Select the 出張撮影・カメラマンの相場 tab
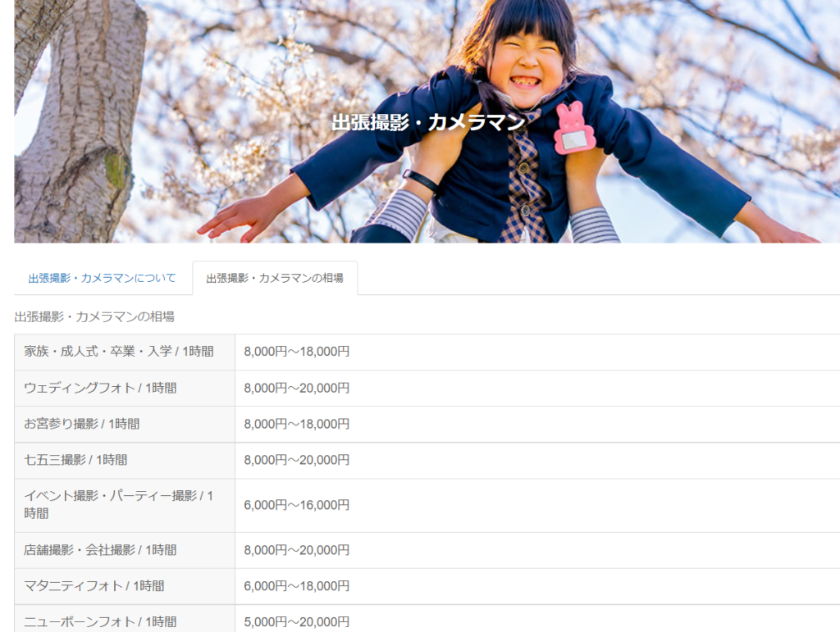The height and width of the screenshot is (632, 840). click(275, 278)
